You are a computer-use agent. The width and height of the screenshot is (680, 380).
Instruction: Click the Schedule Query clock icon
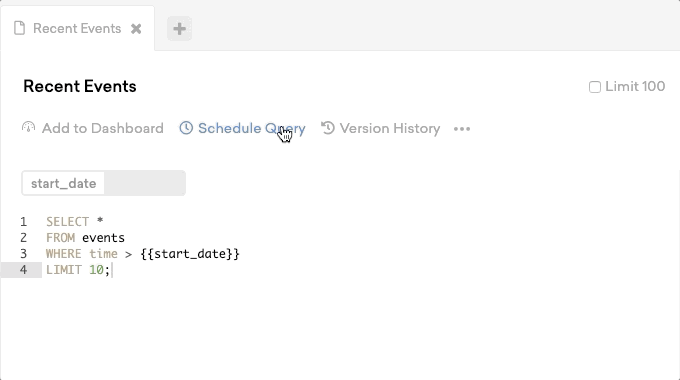(x=186, y=128)
